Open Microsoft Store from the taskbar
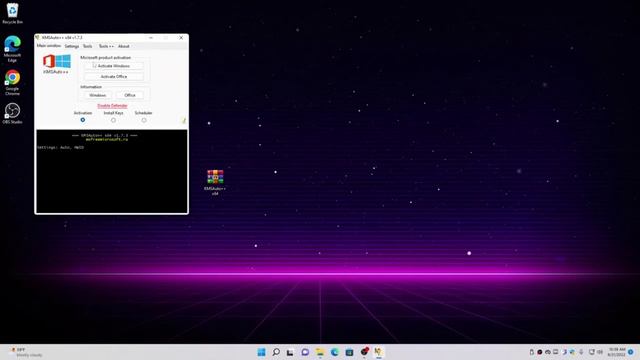The width and height of the screenshot is (640, 360). pos(349,352)
